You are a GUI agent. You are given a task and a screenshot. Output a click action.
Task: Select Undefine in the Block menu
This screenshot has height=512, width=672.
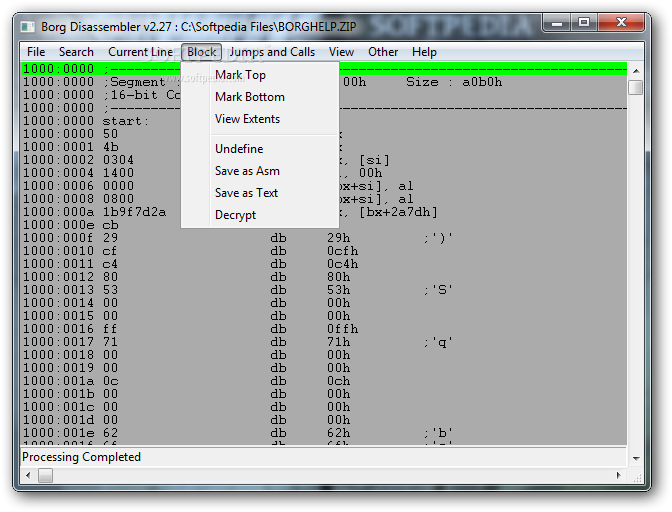pyautogui.click(x=260, y=149)
